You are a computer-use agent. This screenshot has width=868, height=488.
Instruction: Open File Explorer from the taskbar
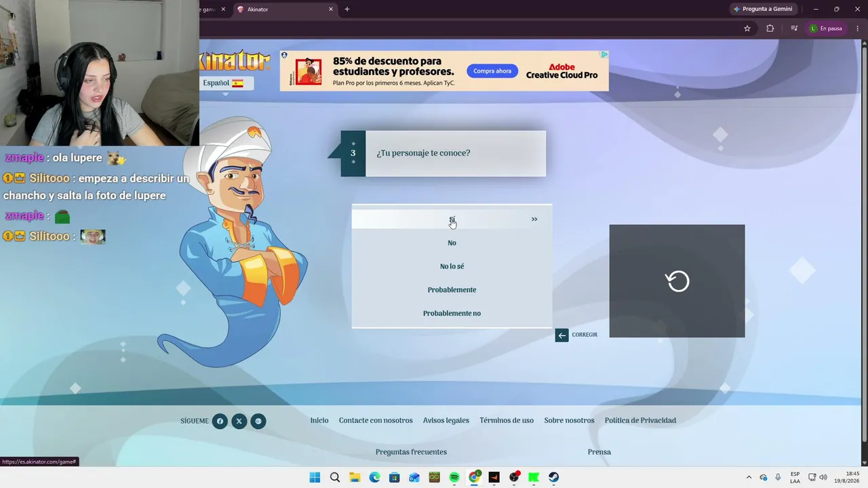click(355, 477)
